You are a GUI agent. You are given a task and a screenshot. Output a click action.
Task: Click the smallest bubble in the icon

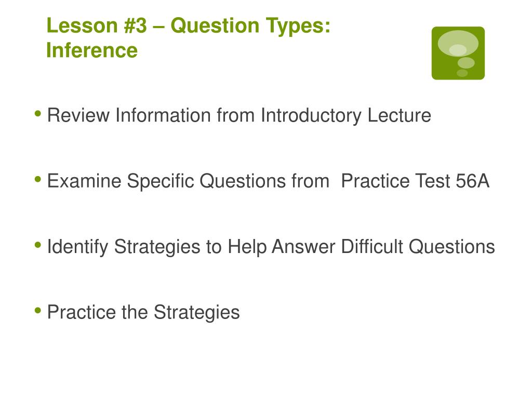point(462,73)
